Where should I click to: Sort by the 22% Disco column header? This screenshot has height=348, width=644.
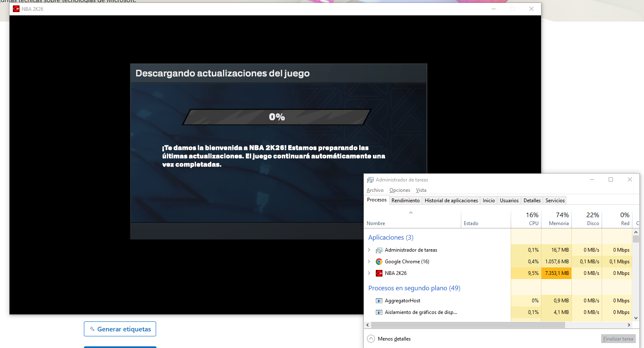[x=587, y=219]
